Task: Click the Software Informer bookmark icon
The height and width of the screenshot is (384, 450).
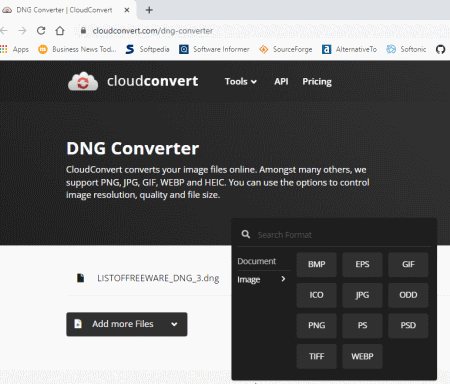Action: 184,49
